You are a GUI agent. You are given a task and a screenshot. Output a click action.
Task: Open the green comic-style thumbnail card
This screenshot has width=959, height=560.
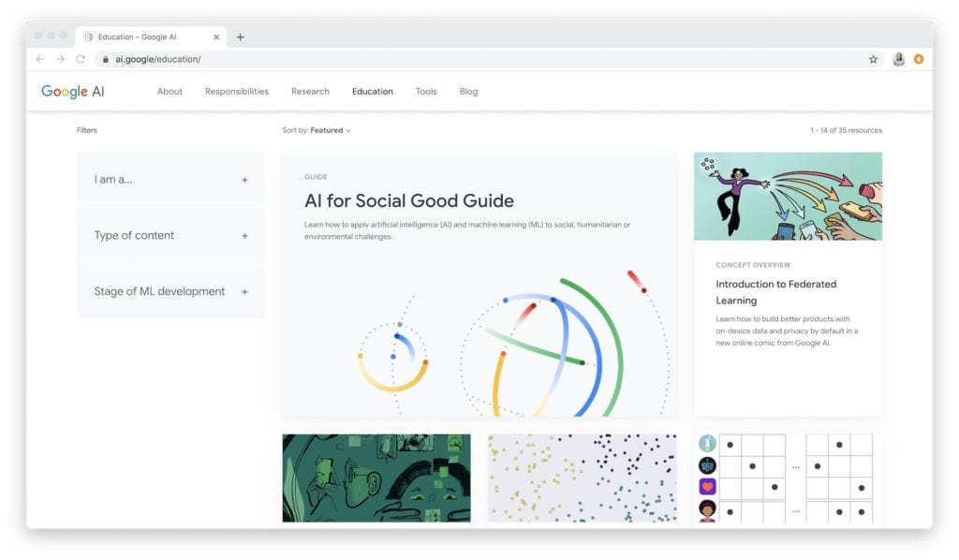tap(376, 479)
